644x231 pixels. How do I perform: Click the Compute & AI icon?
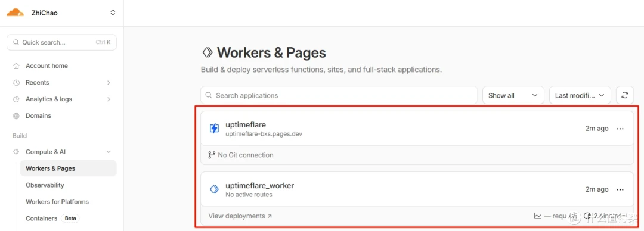[x=16, y=152]
